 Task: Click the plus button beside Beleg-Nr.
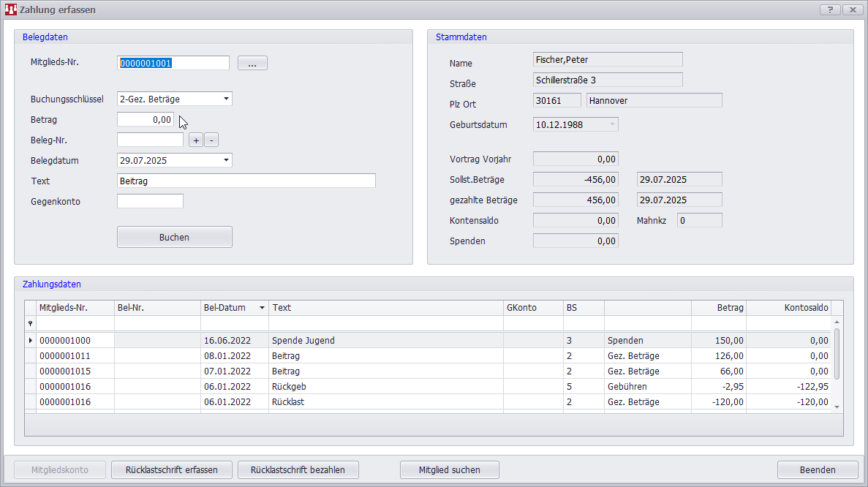click(x=196, y=140)
